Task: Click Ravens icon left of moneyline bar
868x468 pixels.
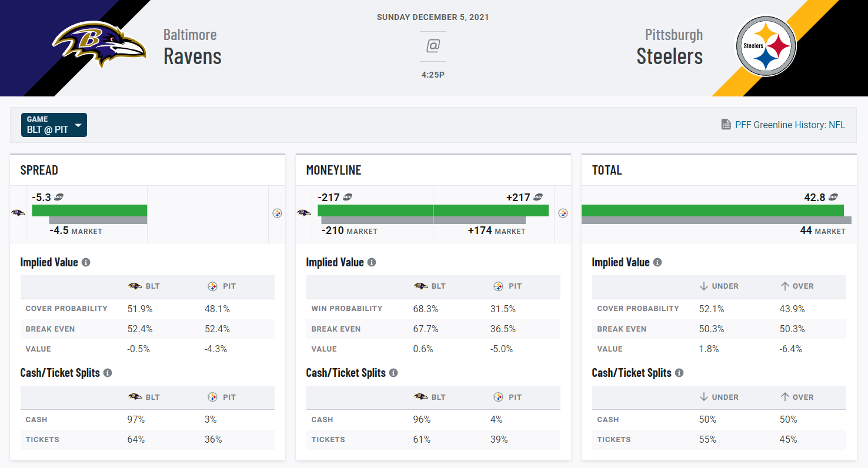Action: tap(303, 213)
